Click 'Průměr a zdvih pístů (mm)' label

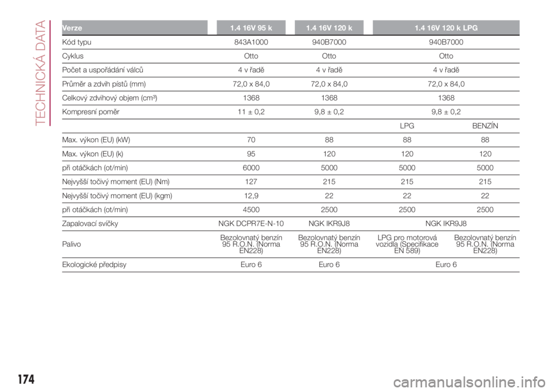click(103, 84)
